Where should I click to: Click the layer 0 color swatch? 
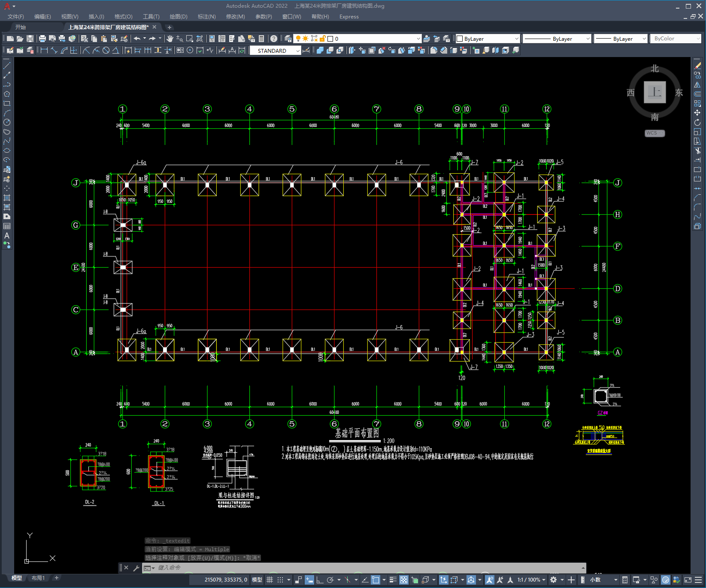(330, 39)
